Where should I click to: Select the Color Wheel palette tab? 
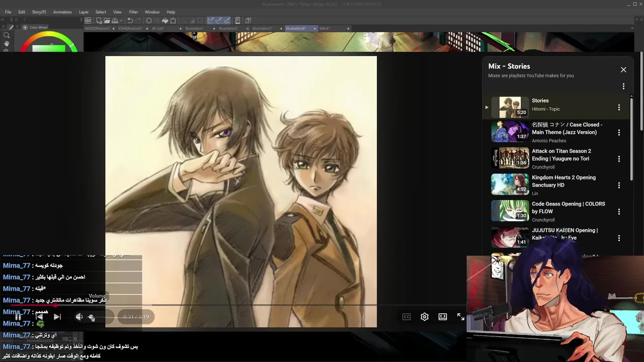[x=35, y=28]
